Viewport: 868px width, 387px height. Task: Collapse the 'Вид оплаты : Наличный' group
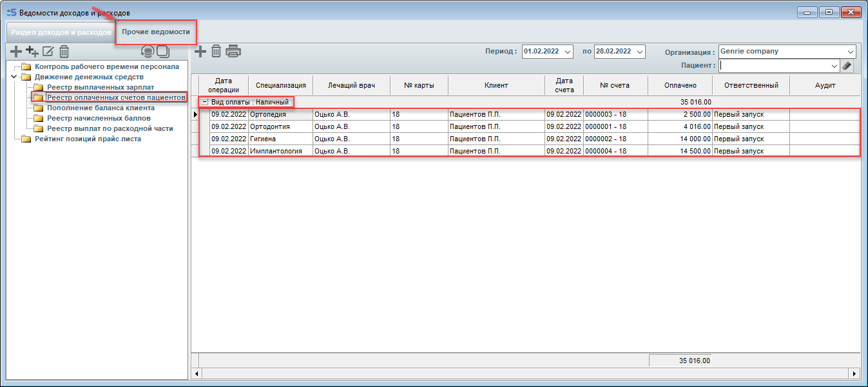[204, 102]
